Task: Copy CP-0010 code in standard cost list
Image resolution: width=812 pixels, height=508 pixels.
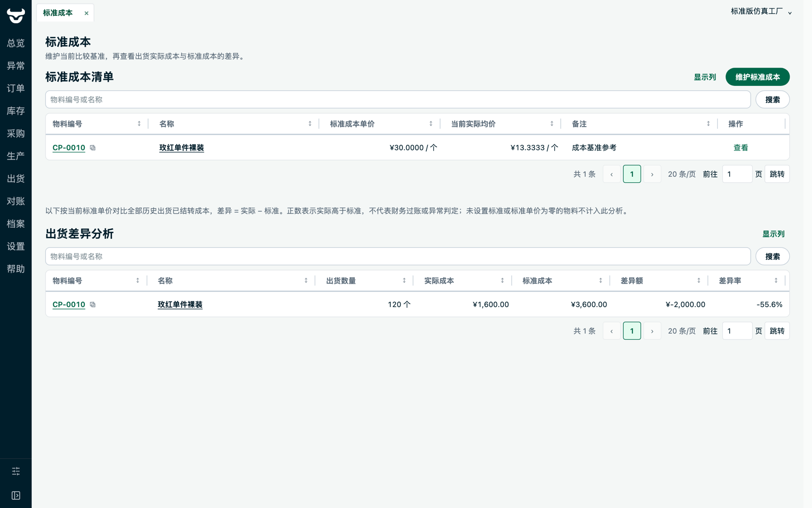Action: (x=93, y=148)
